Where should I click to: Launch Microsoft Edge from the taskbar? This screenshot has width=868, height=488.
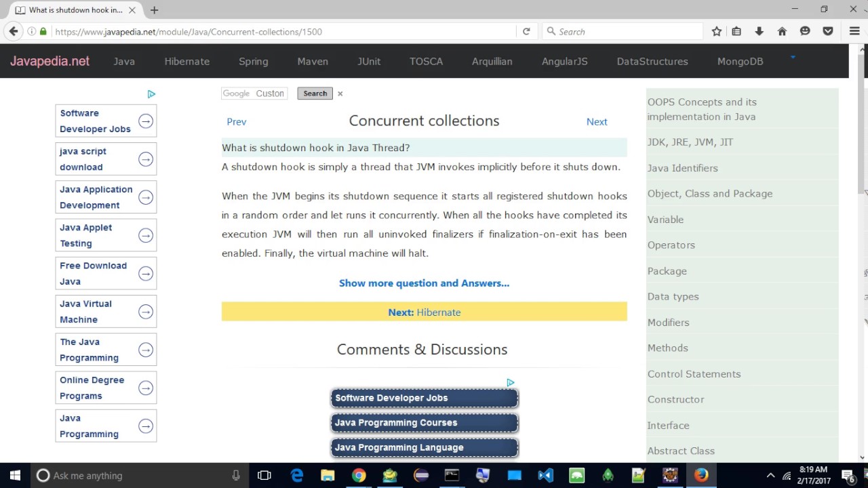pos(297,475)
